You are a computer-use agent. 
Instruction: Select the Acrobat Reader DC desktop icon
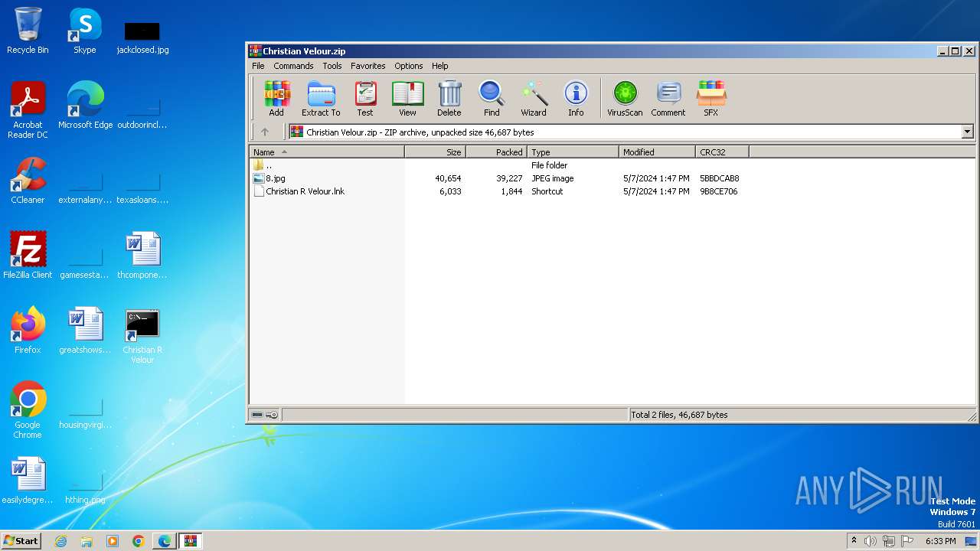tap(28, 109)
